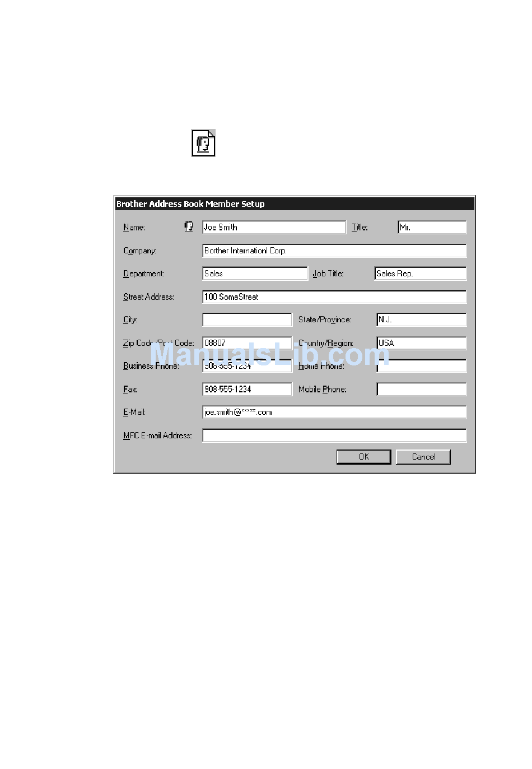The width and height of the screenshot is (532, 769).
Task: Click the Name label
Action: 134,228
